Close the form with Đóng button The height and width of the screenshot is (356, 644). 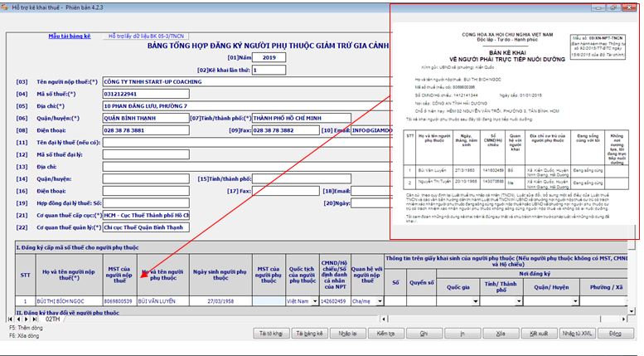click(x=614, y=332)
